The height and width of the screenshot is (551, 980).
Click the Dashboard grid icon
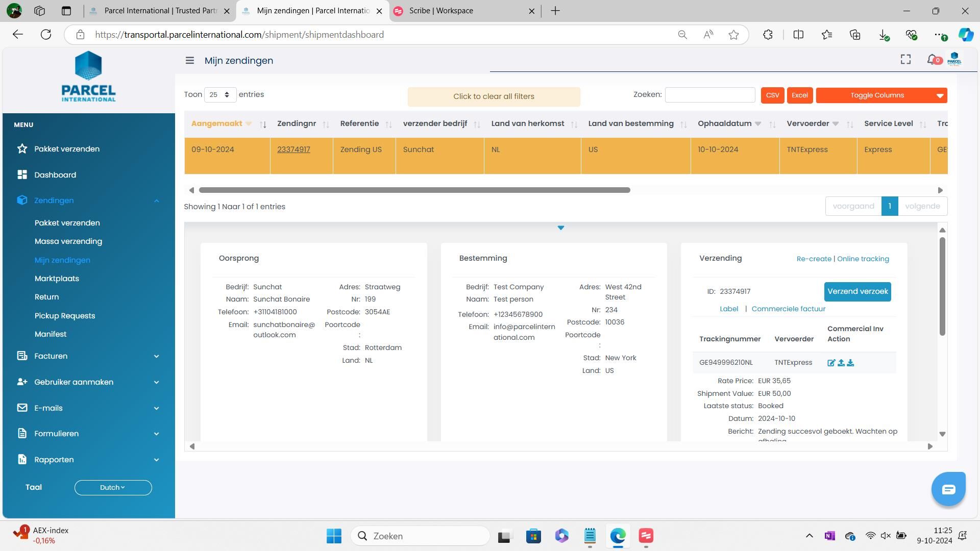[x=22, y=175]
